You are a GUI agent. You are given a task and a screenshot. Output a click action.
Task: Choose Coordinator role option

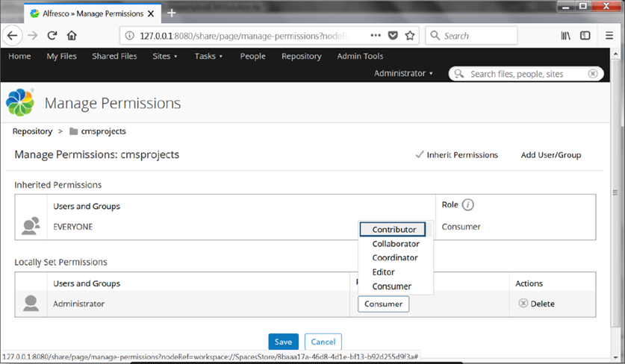pyautogui.click(x=394, y=257)
